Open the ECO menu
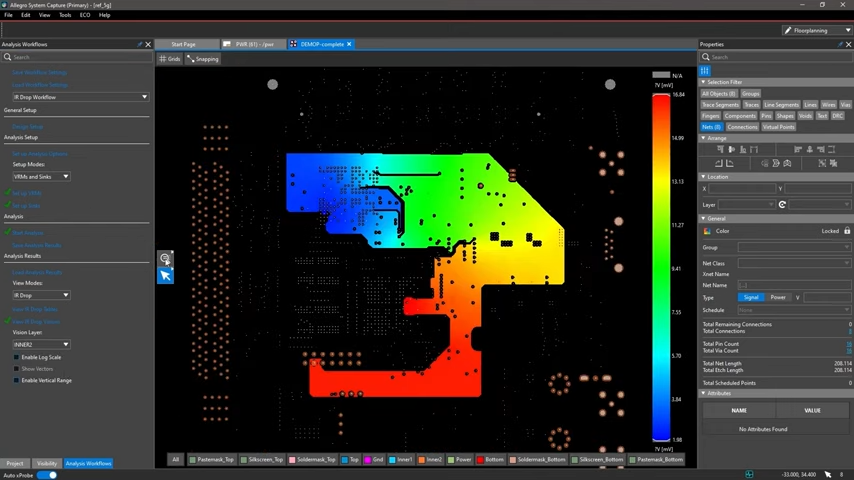 tap(85, 15)
